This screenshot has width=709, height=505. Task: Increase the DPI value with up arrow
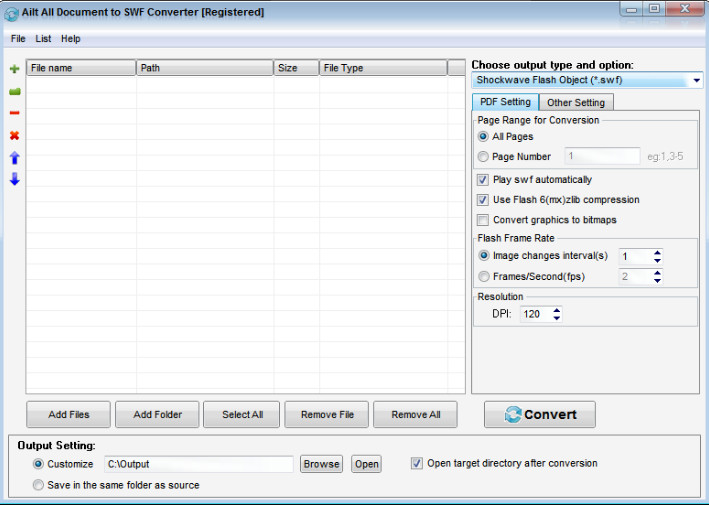click(x=557, y=310)
